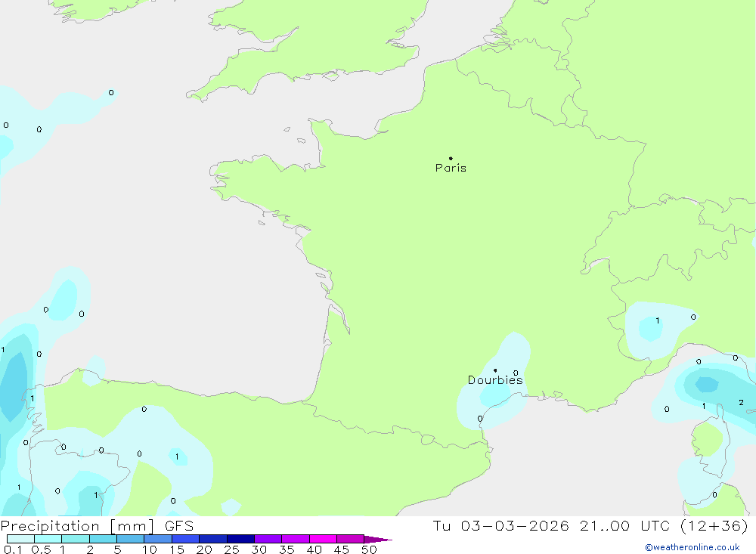Screen dimensions: 756x554
Task: Click the Dourbies location dot marker
Action: (x=495, y=370)
